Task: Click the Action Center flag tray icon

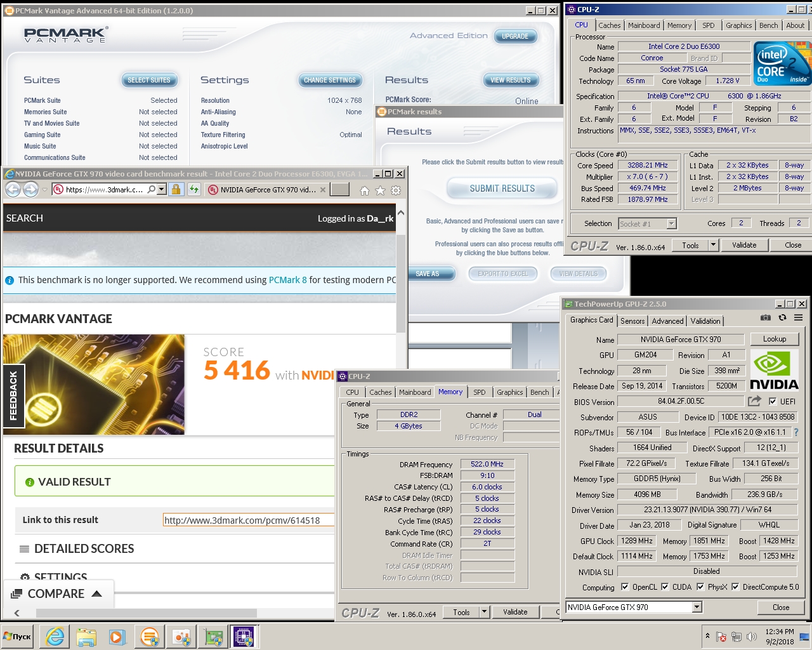Action: pos(721,637)
